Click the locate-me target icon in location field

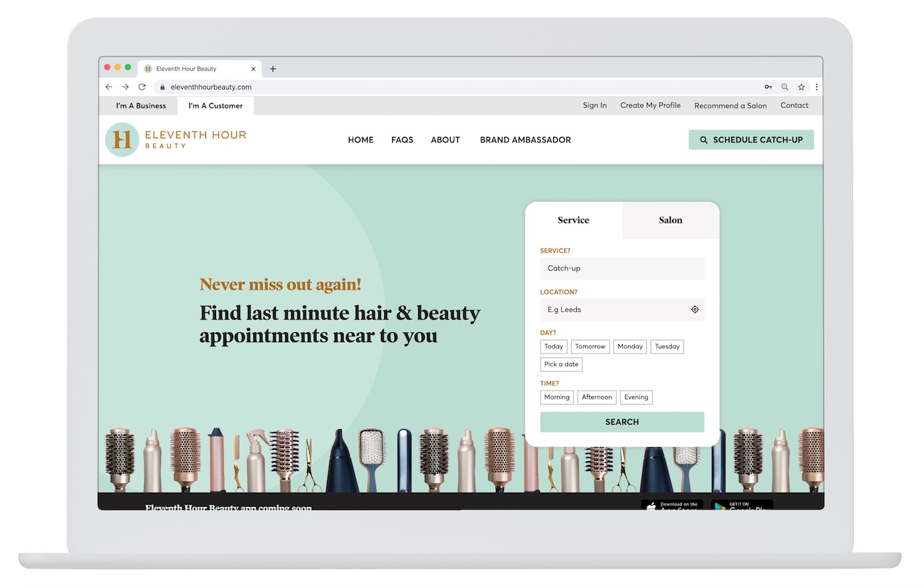pos(695,310)
